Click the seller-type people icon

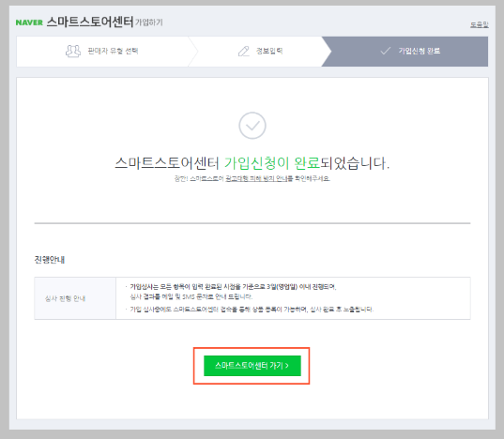click(73, 51)
